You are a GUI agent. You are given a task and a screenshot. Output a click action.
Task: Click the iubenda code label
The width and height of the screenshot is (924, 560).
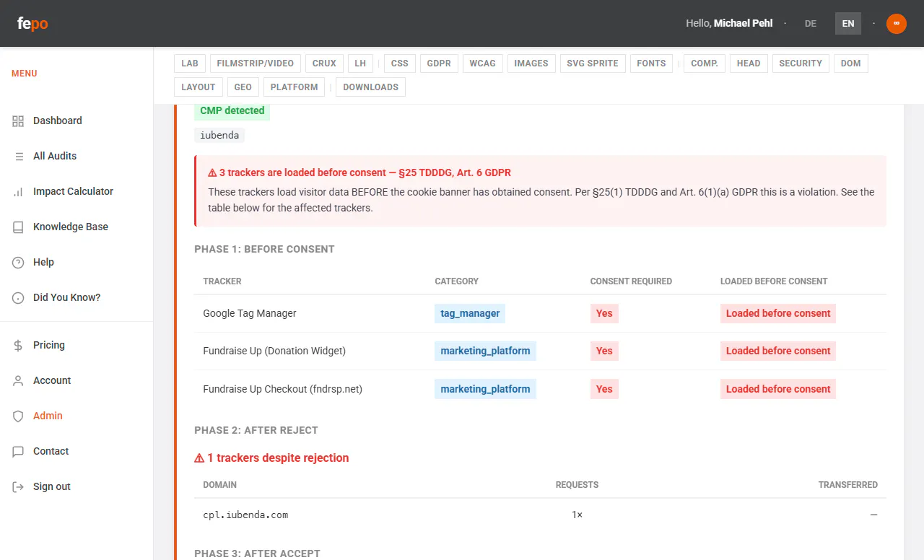tap(219, 136)
